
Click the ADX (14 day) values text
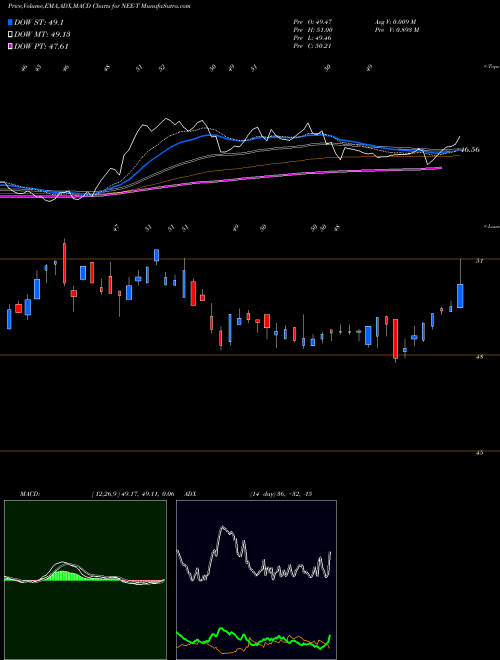[x=280, y=494]
